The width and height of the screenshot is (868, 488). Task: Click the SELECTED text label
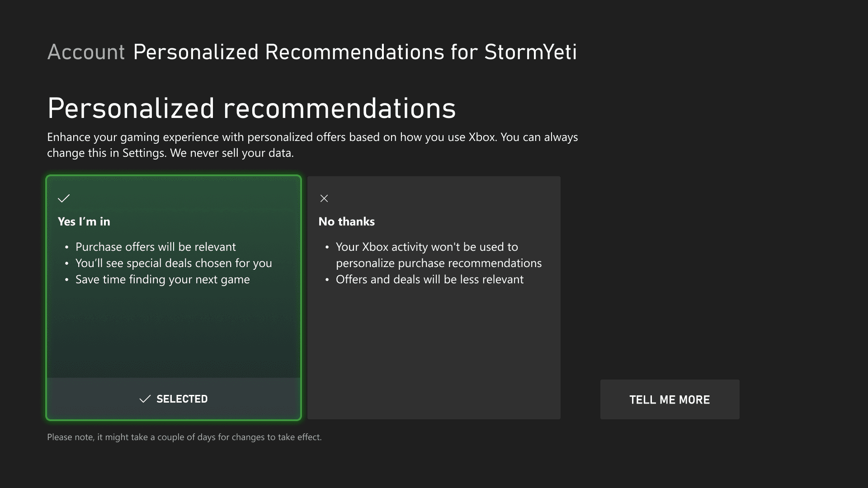(182, 399)
